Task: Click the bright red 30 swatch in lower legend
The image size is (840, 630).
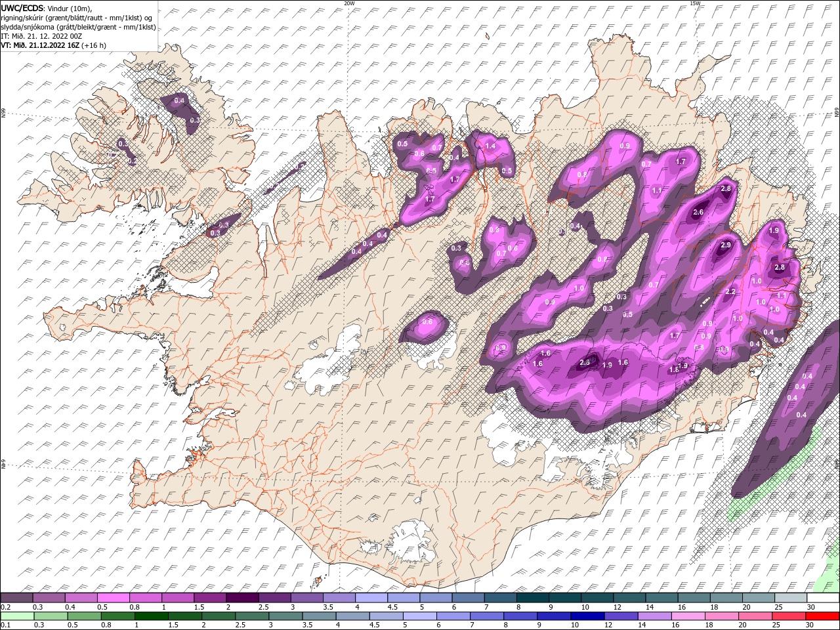Action: click(x=822, y=616)
